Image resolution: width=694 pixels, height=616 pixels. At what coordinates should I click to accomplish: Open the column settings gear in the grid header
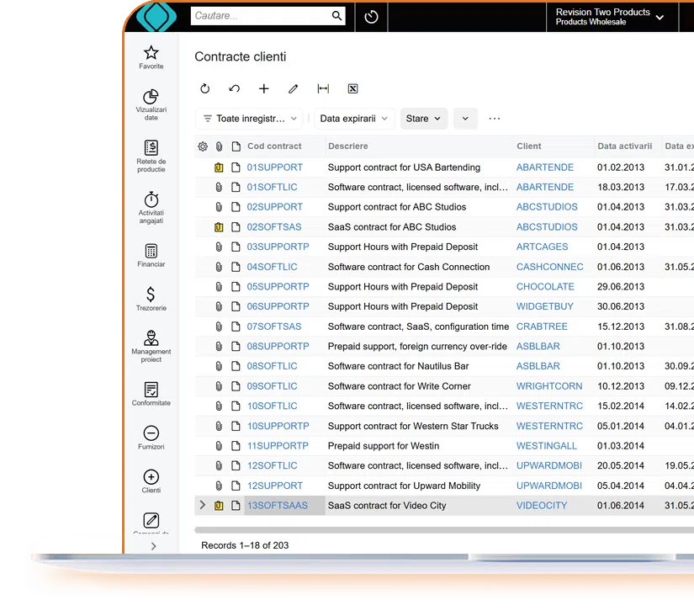202,146
